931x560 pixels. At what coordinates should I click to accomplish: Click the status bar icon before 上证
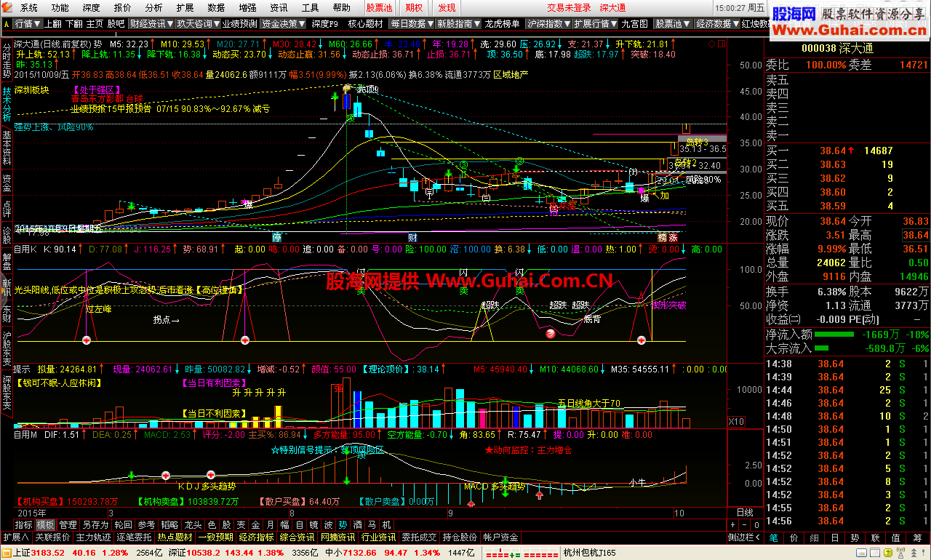point(6,553)
